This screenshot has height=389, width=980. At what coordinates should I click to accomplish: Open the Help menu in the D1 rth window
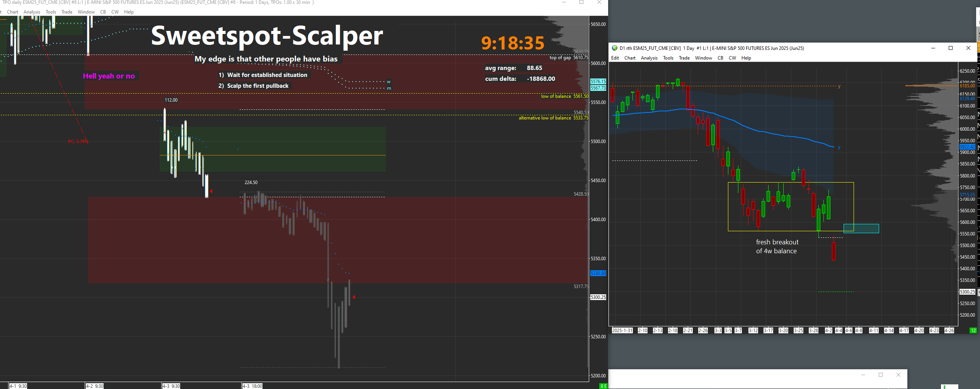746,58
